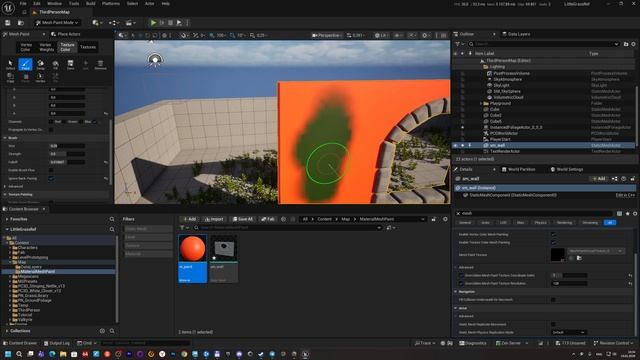Click the Copy tool in Mesh Paint
This screenshot has height=360, width=640.
[x=11, y=78]
